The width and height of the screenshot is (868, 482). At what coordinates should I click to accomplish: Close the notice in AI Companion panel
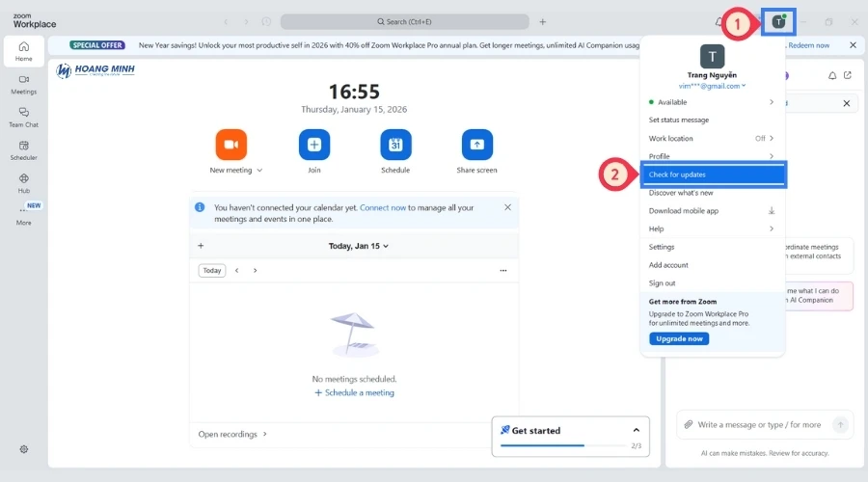coord(847,103)
